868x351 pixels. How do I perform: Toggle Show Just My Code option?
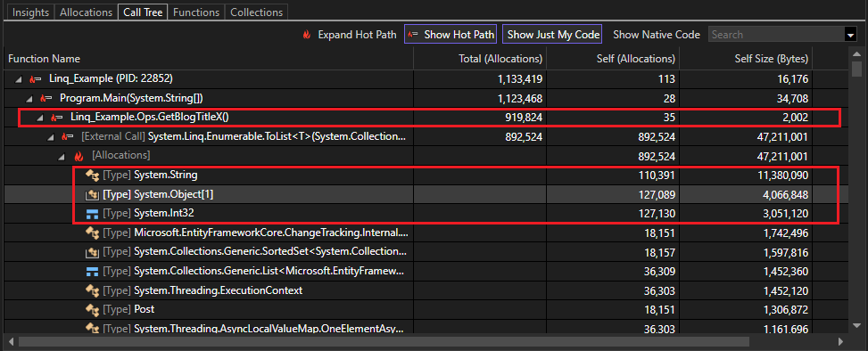pos(552,34)
